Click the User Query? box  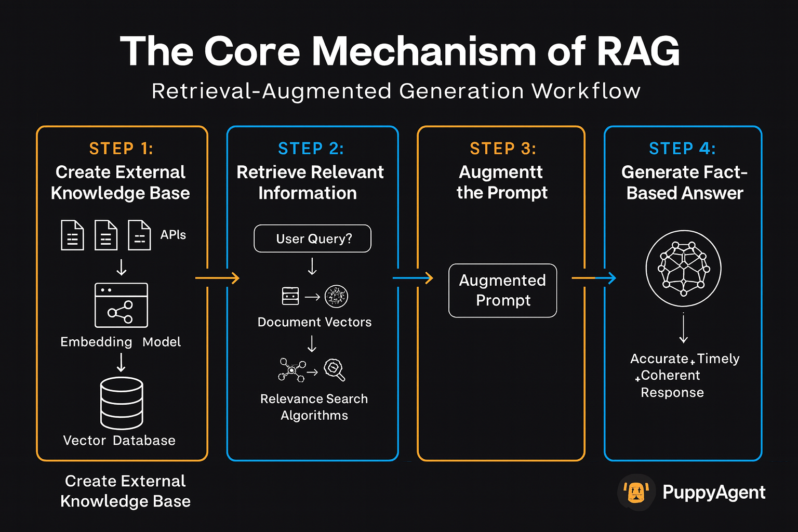pos(313,238)
